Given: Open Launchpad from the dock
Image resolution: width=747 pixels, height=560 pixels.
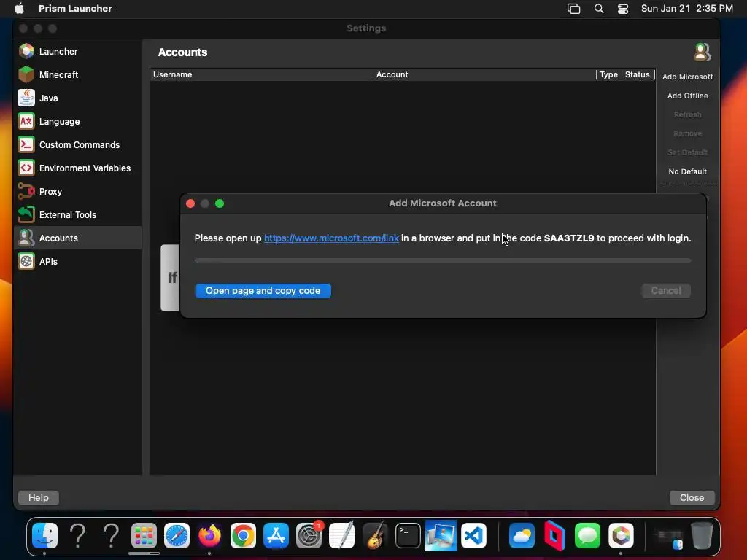Looking at the screenshot, I should 144,536.
